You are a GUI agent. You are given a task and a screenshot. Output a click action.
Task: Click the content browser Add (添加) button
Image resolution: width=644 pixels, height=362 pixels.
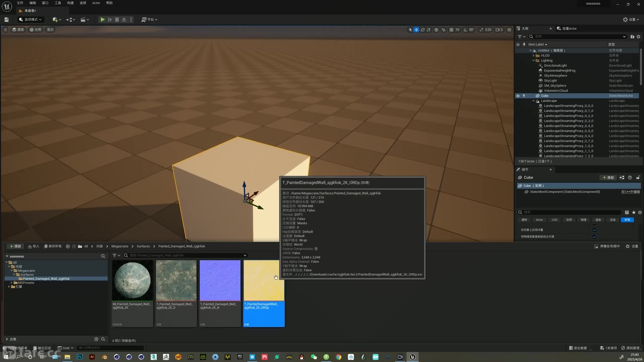coord(15,246)
